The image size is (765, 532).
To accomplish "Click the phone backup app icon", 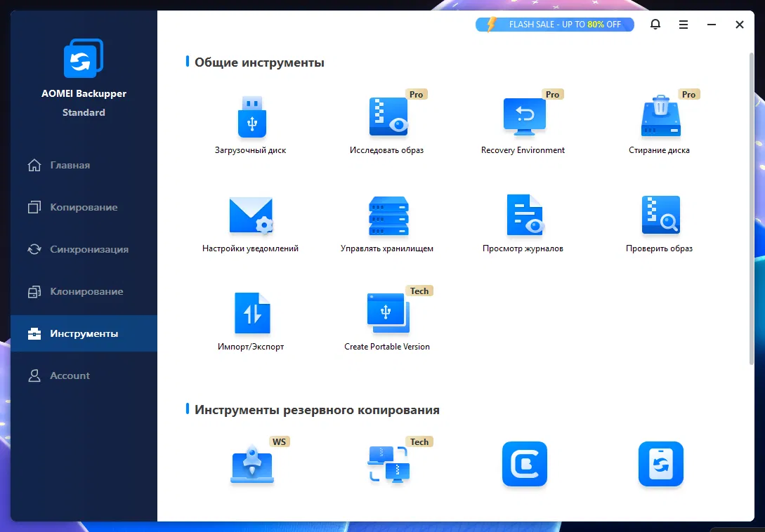I will point(660,464).
